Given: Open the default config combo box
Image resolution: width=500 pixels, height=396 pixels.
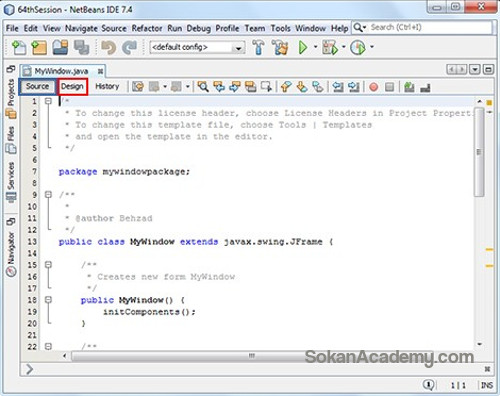Looking at the screenshot, I should [x=197, y=47].
